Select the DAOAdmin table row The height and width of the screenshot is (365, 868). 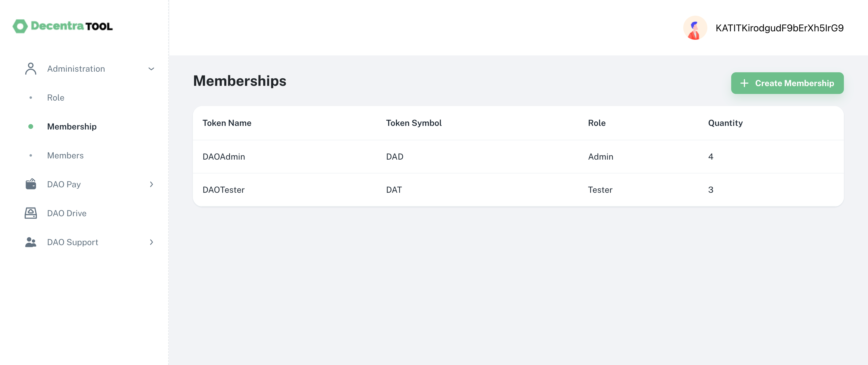404,156
